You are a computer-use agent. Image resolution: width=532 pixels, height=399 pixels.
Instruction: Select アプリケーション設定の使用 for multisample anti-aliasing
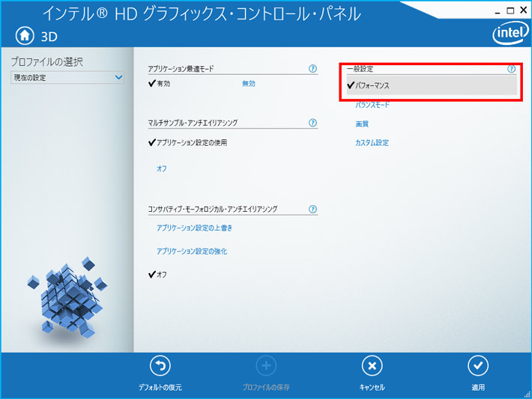pyautogui.click(x=188, y=142)
